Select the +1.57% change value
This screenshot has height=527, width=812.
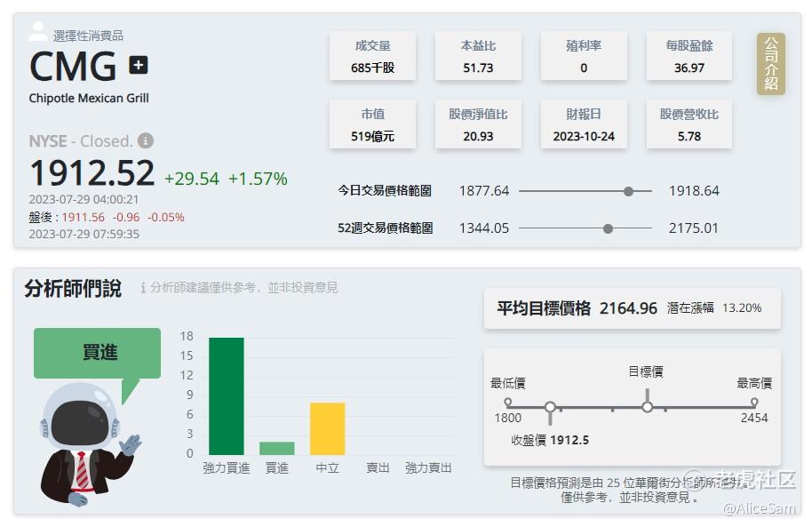point(258,179)
